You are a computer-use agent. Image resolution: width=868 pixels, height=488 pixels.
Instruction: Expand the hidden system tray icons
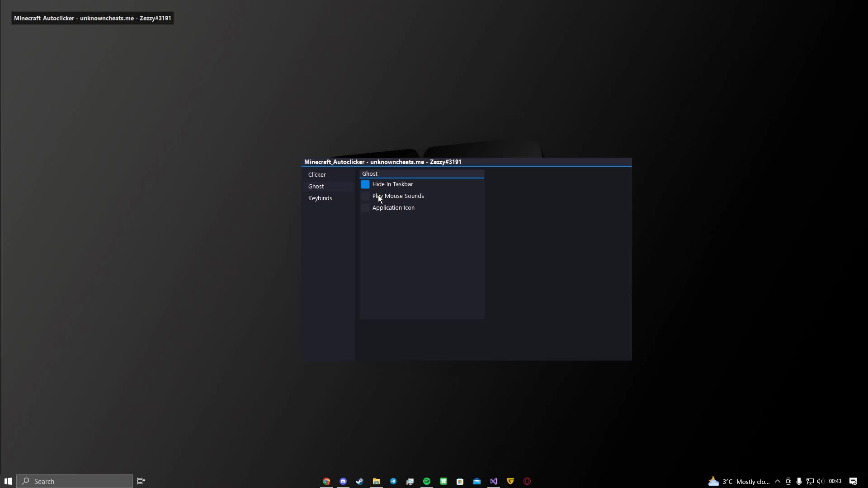(778, 481)
